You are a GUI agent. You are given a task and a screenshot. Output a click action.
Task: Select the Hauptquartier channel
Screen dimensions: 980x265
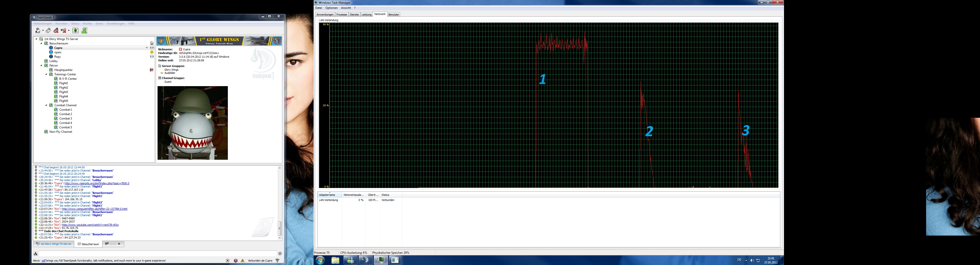pos(63,70)
